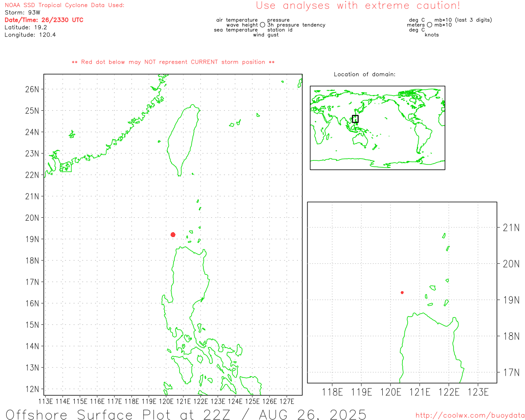This screenshot has height=420, width=525.
Task: Click the '3h pressure tendency' legend label
Action: (x=297, y=25)
